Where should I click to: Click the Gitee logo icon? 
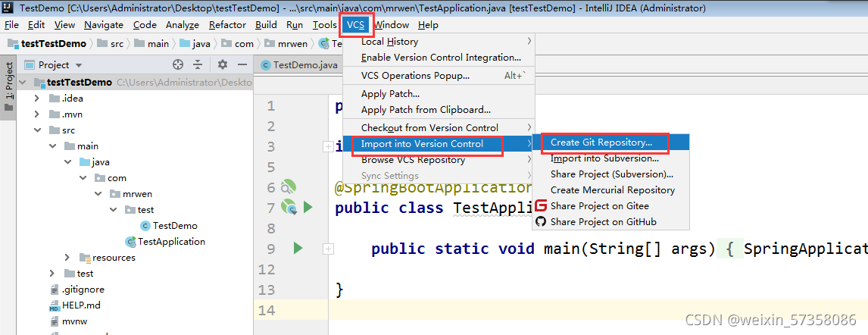click(x=541, y=205)
